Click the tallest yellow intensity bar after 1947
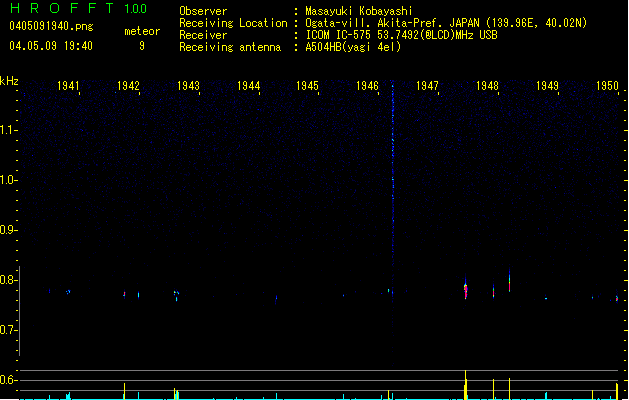The width and height of the screenshot is (629, 400). [465, 385]
